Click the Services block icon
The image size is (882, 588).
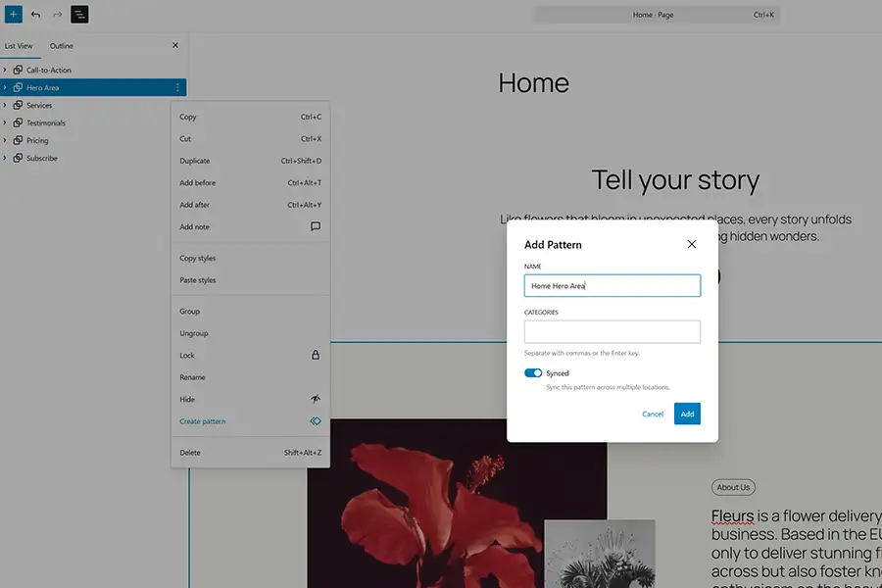17,105
